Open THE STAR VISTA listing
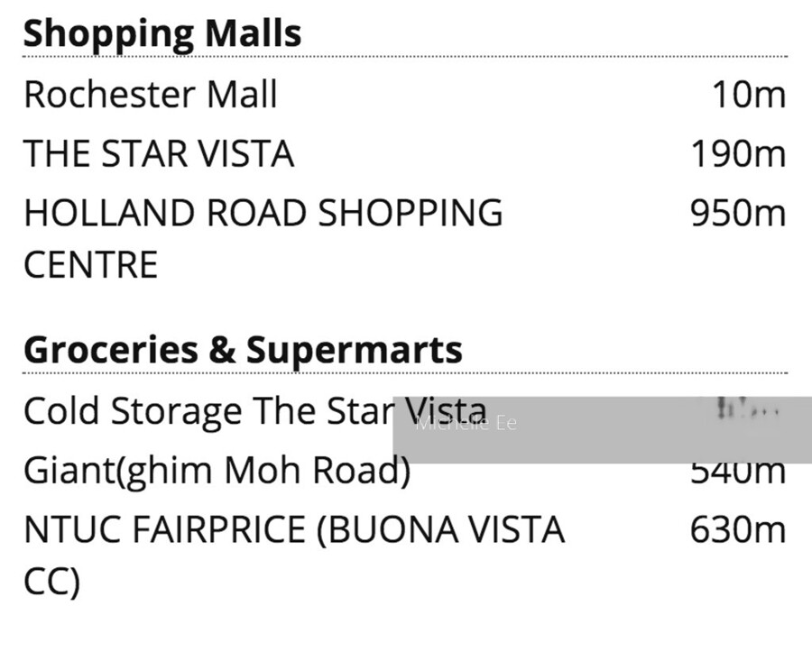Image resolution: width=812 pixels, height=661 pixels. tap(159, 153)
